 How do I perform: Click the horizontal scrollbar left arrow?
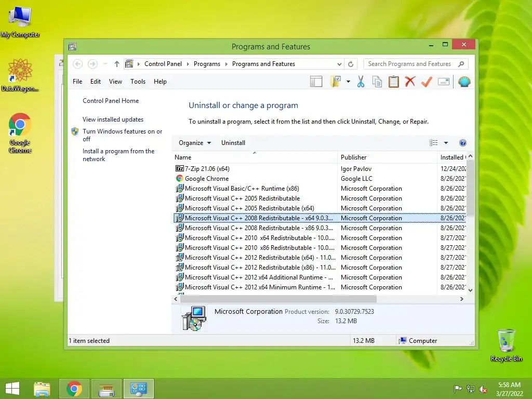[x=176, y=299]
